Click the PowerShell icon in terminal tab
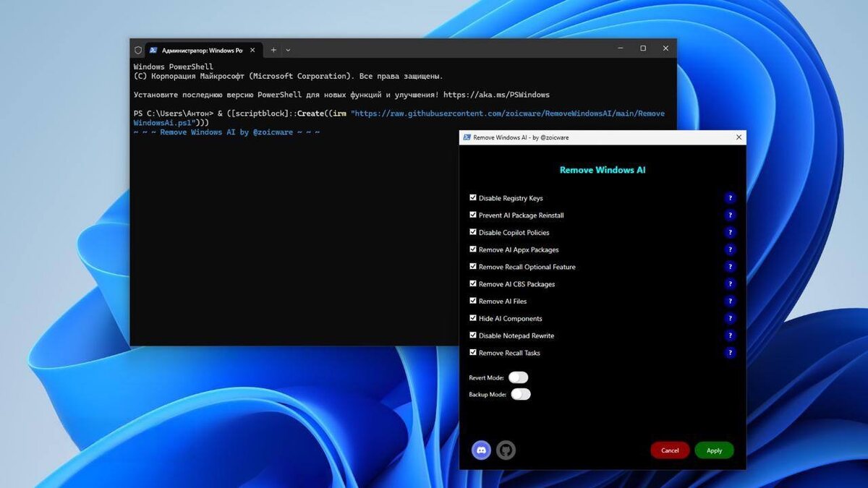868x488 pixels. [153, 51]
